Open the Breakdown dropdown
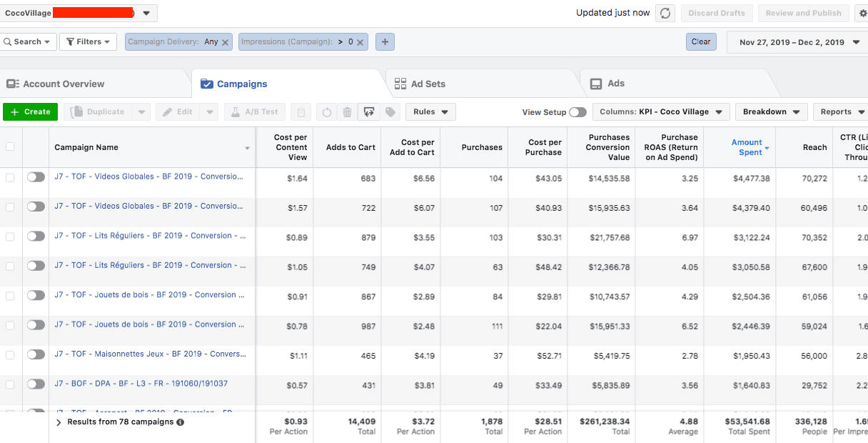The image size is (868, 443). click(x=771, y=112)
